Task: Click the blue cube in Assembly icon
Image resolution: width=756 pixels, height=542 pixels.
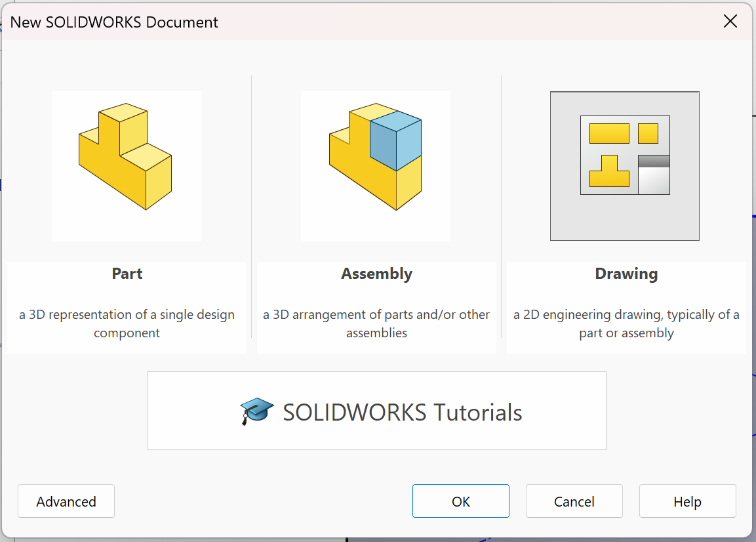Action: pos(395,141)
